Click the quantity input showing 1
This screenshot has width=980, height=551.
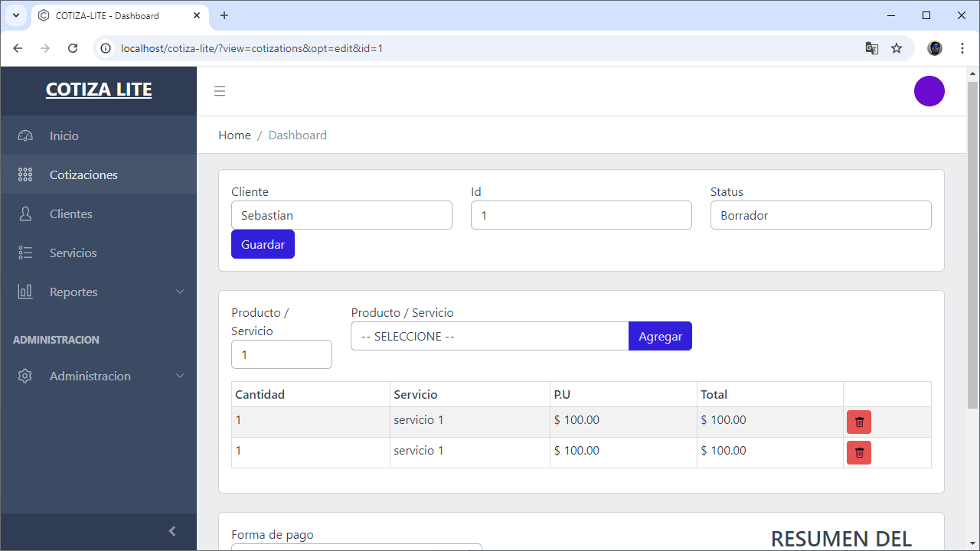282,354
